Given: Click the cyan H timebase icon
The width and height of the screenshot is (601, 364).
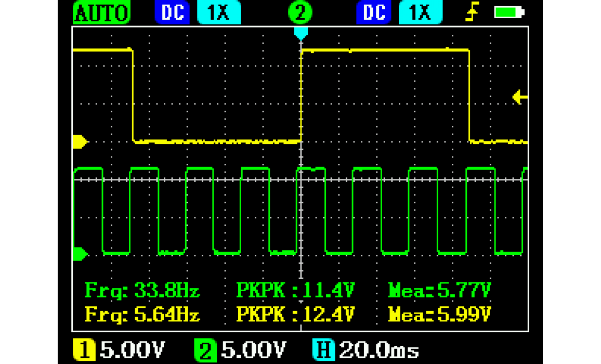Looking at the screenshot, I should (x=323, y=350).
